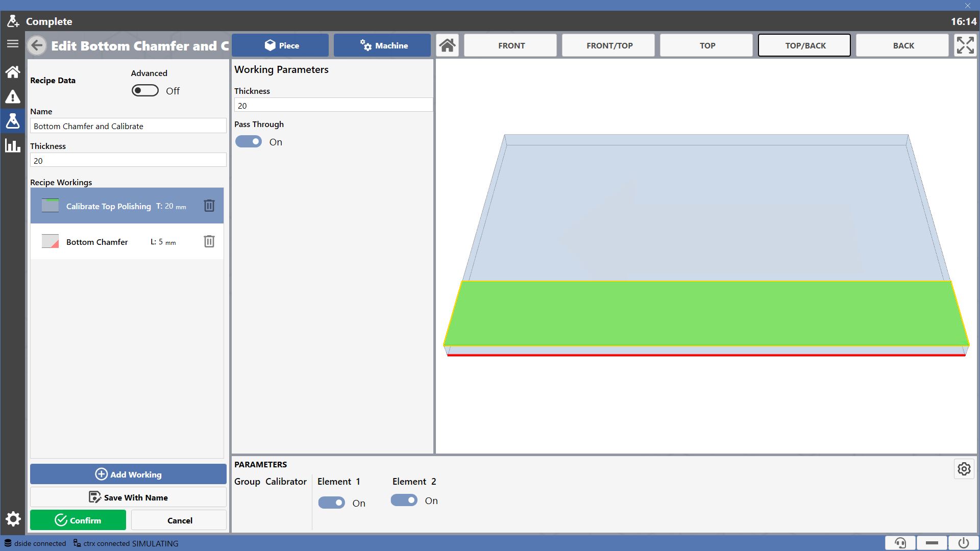Screen dimensions: 980x551
Task: Toggle the Advanced switch
Action: [x=145, y=90]
